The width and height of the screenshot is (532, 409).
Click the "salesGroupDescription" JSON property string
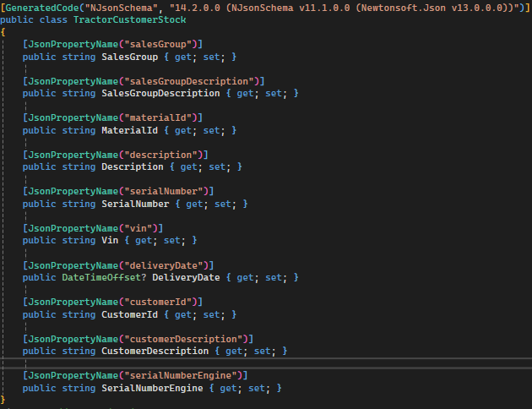(189, 81)
